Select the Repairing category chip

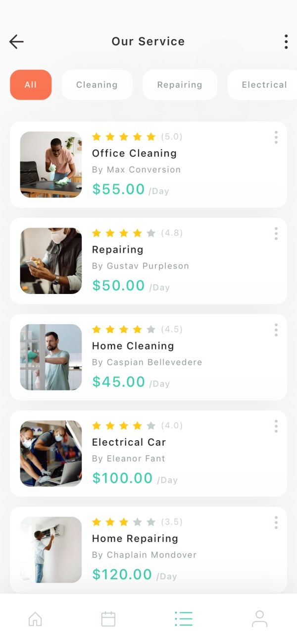[180, 85]
